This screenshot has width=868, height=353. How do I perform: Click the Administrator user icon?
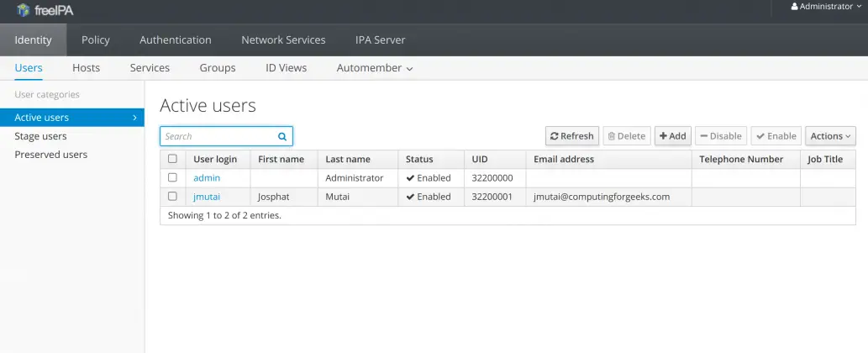click(x=795, y=7)
